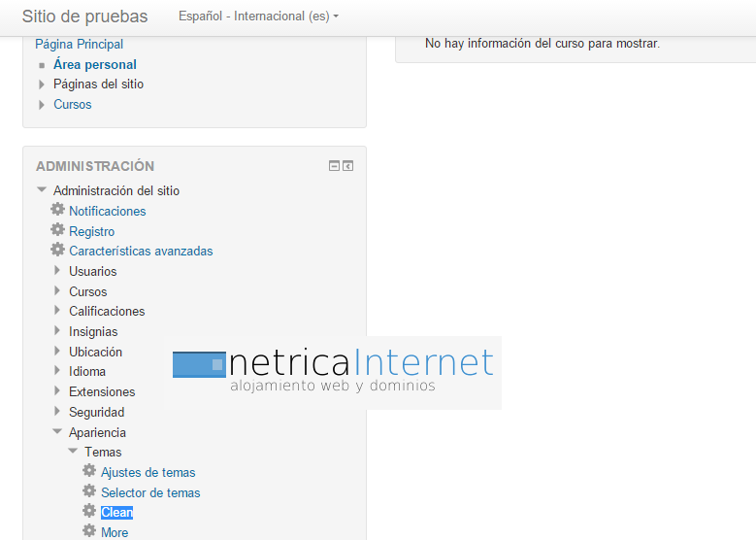Screen dimensions: 756x540
Task: Click the gear icon next to Ajustes de temas
Action: click(x=89, y=472)
